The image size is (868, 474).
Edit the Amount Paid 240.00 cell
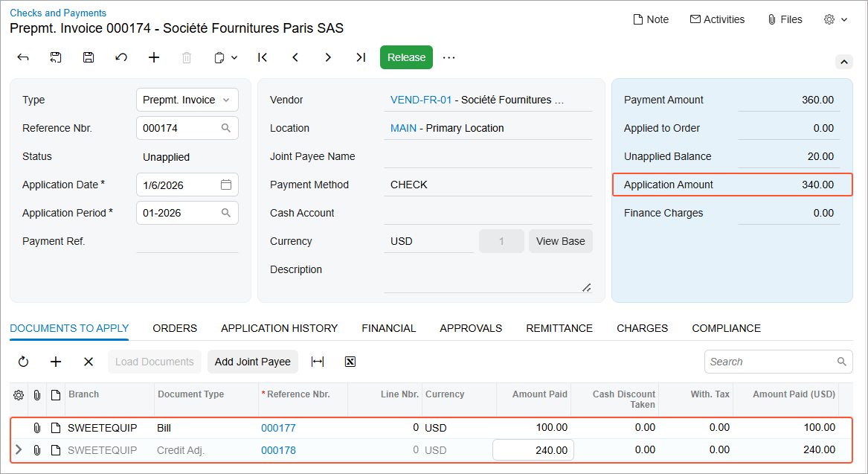pyautogui.click(x=533, y=450)
